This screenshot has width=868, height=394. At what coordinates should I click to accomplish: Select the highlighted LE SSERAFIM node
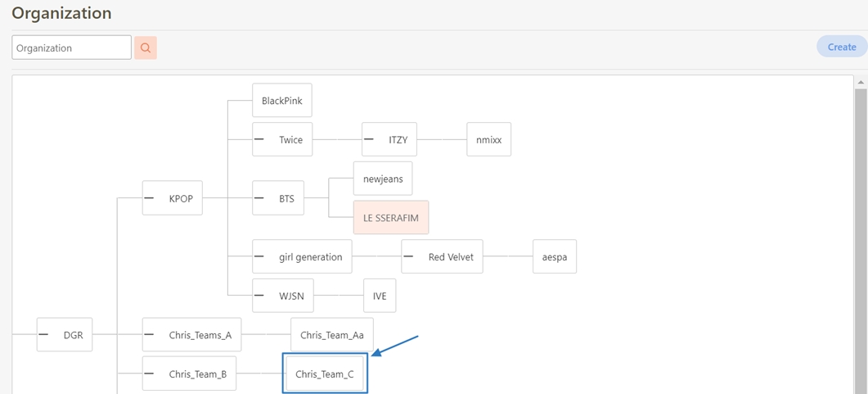(x=390, y=218)
